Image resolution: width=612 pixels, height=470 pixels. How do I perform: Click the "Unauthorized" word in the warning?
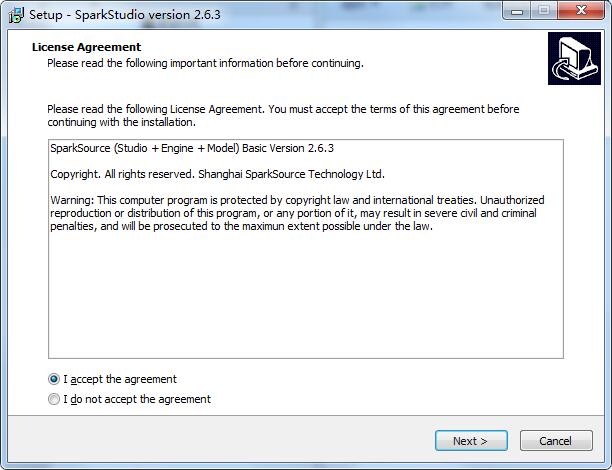click(x=505, y=200)
